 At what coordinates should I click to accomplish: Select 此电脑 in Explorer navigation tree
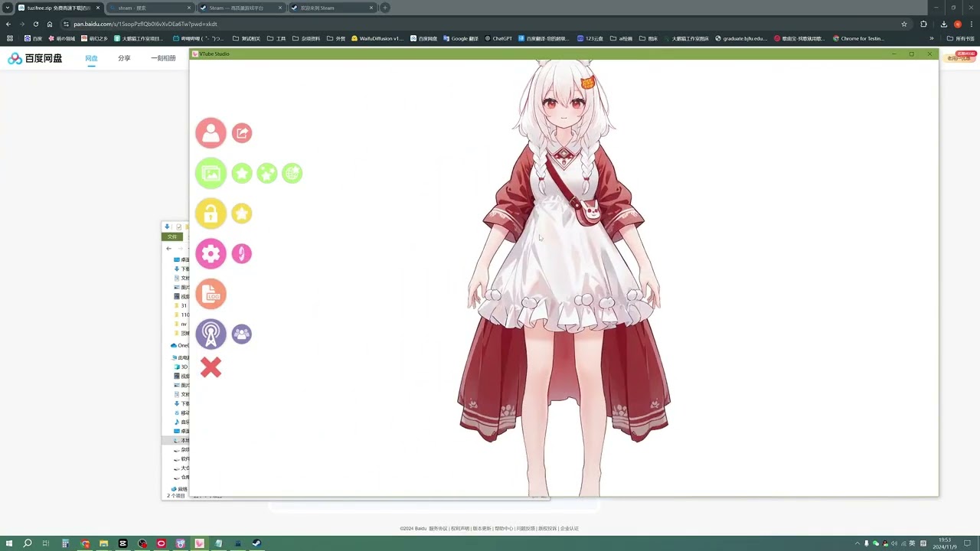181,357
